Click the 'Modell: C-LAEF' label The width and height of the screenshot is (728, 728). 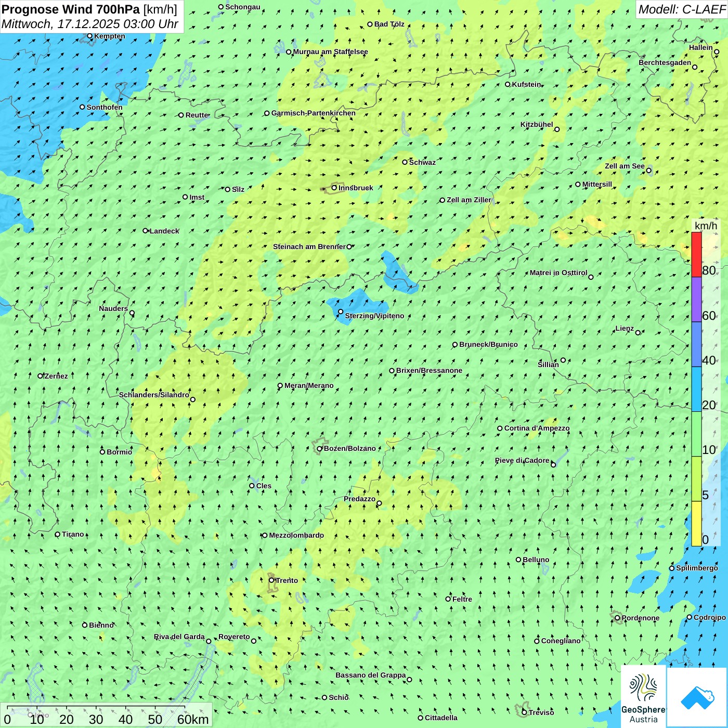click(682, 9)
